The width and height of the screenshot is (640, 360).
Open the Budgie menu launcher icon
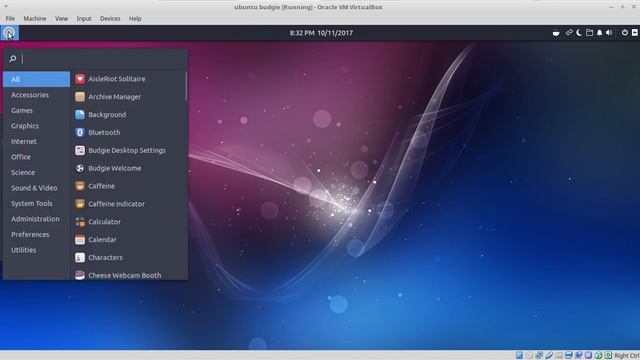click(x=9, y=33)
